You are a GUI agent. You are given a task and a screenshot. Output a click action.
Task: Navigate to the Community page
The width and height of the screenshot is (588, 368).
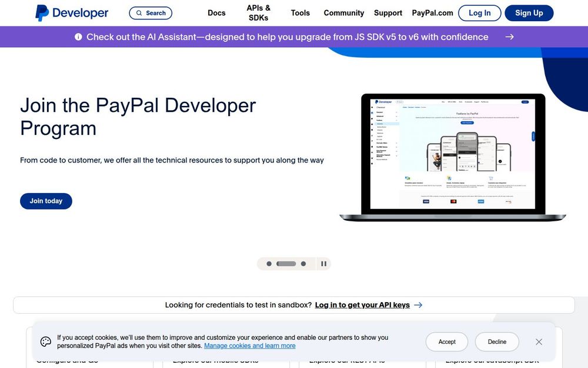[343, 12]
